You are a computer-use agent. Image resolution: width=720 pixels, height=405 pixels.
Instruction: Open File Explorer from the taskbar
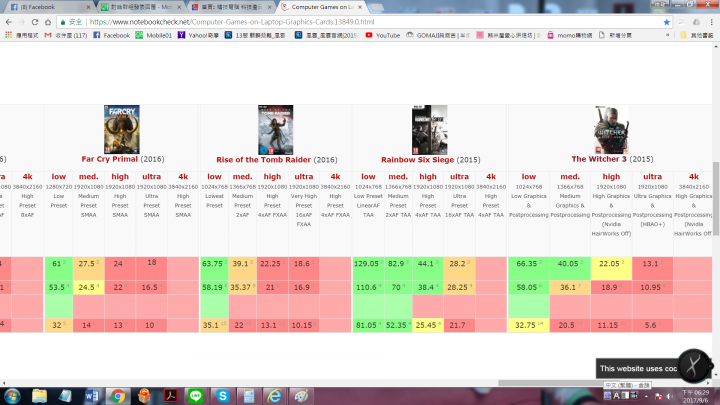click(39, 396)
